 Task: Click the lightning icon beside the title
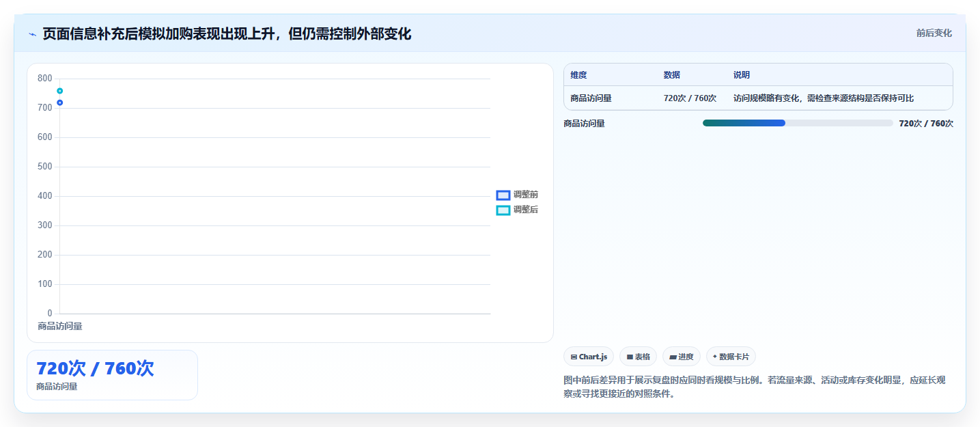pos(33,34)
